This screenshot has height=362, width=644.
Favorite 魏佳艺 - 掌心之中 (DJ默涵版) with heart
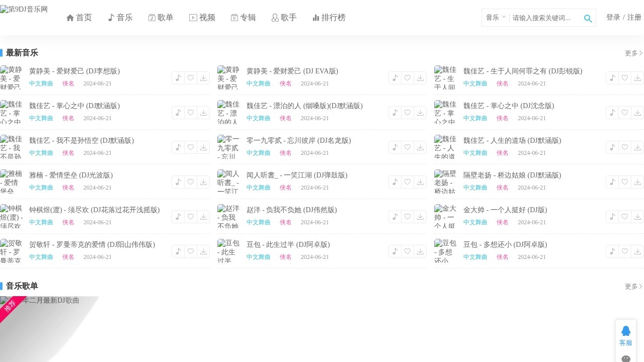pos(191,113)
